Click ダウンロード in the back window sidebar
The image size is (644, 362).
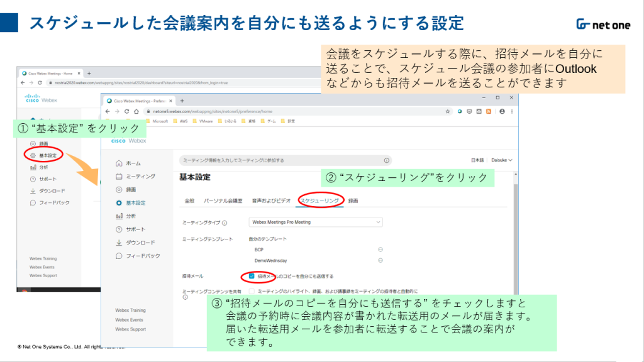coord(47,191)
